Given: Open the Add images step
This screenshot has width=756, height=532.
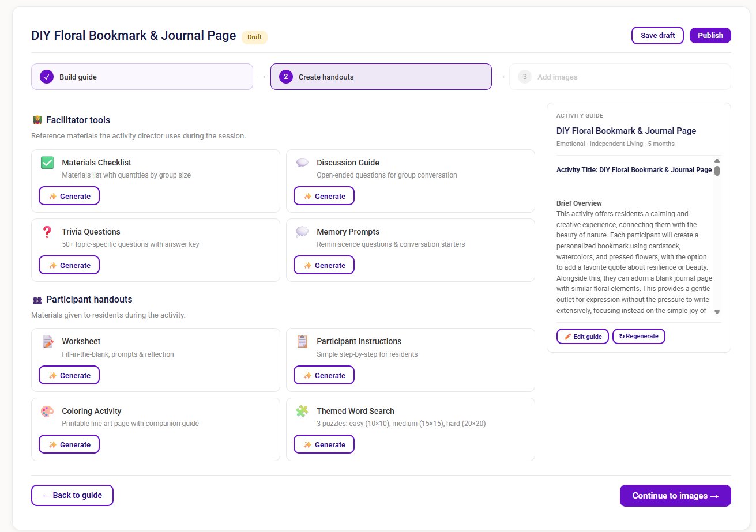Looking at the screenshot, I should pos(620,76).
